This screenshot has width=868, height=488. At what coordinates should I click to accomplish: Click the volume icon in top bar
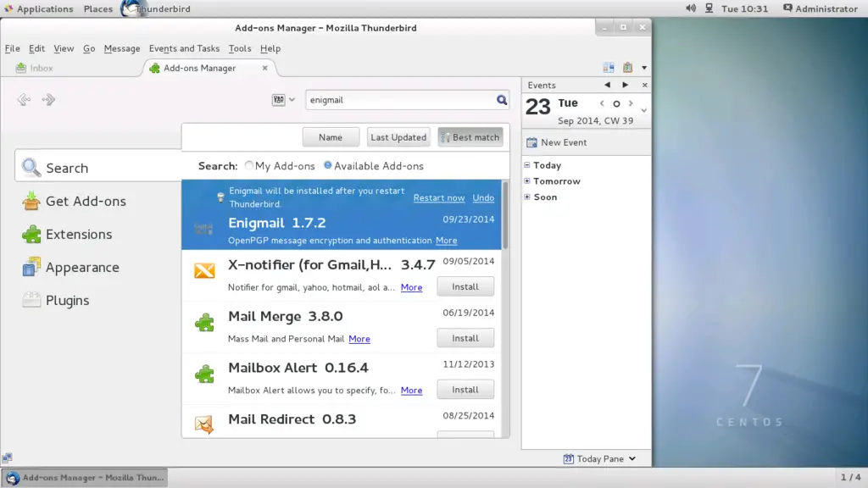pos(690,8)
